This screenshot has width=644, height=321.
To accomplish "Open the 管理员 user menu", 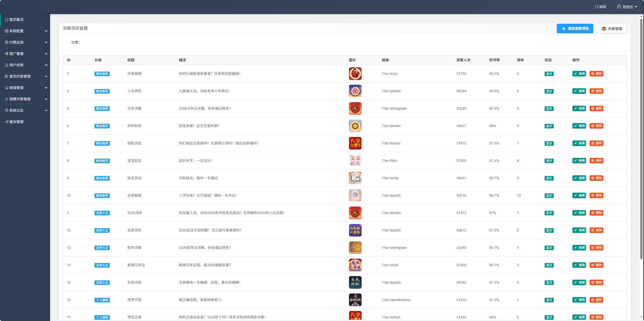I will pos(627,7).
